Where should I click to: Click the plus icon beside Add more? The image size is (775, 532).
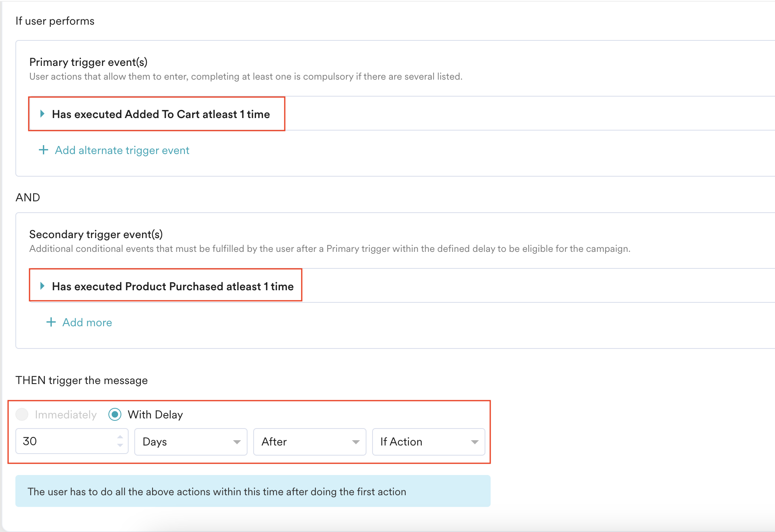(51, 322)
